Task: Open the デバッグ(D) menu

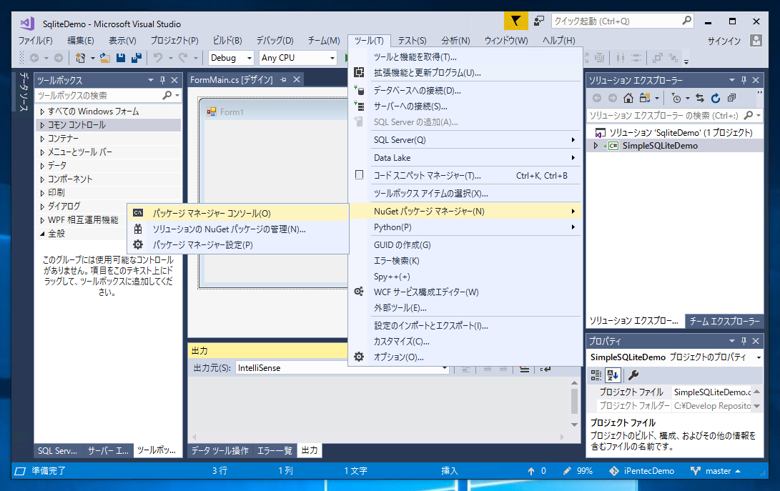Action: (275, 40)
